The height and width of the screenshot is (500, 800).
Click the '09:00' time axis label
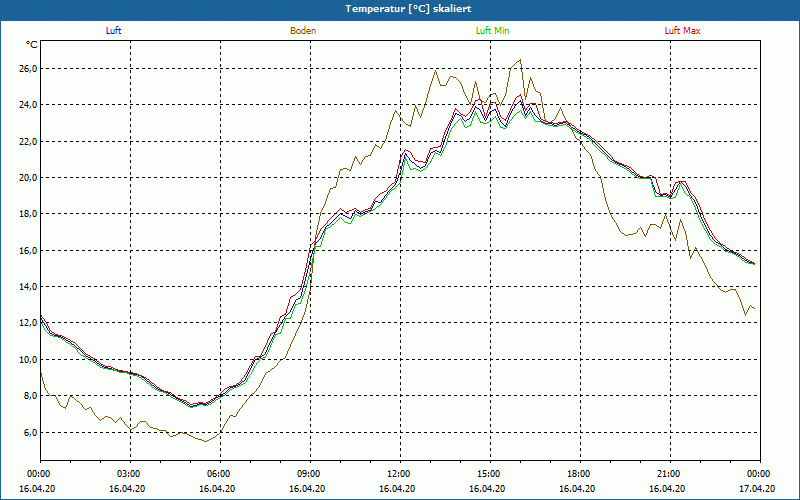click(x=310, y=474)
